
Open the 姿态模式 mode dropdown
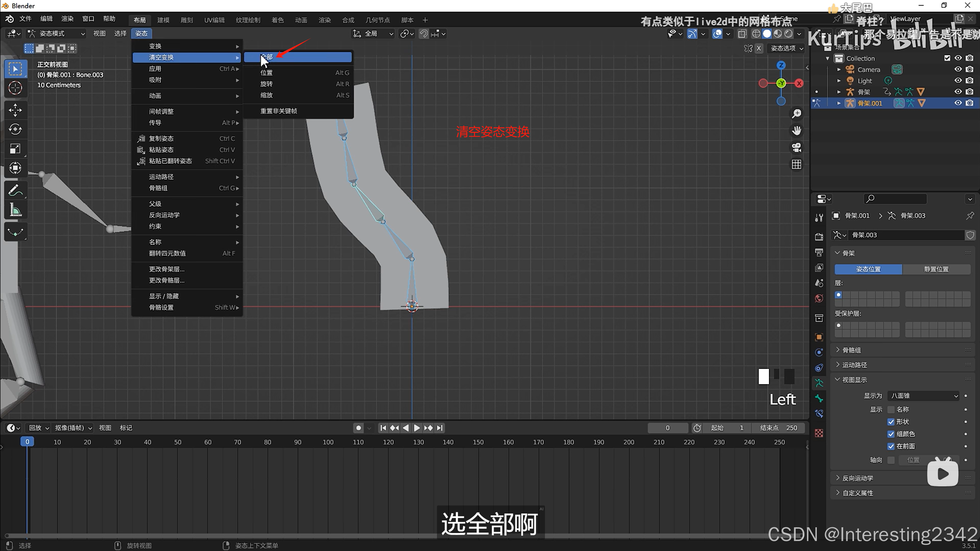56,34
